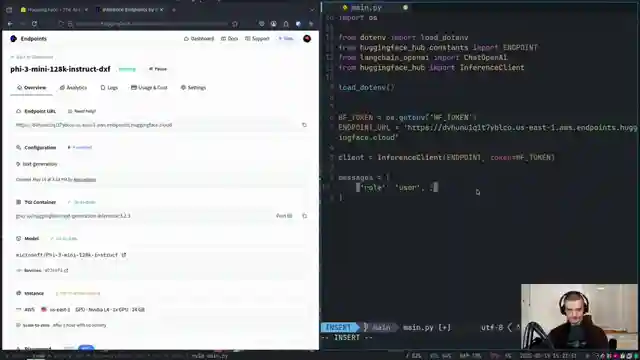Click the bell icon in browser toolbar
Screen dimensions: 640x360
tap(286, 24)
